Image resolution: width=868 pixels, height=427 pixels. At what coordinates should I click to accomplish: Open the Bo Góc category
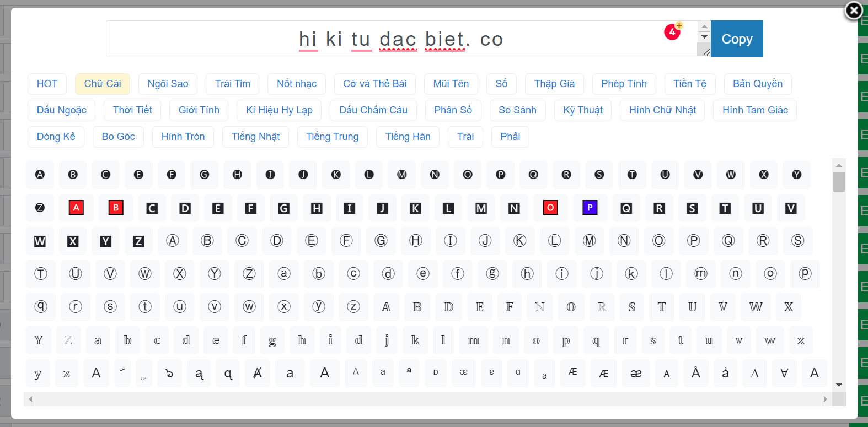pyautogui.click(x=118, y=137)
